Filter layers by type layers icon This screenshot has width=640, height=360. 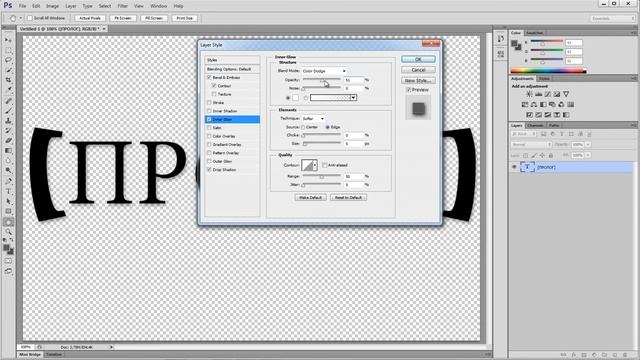pyautogui.click(x=562, y=134)
